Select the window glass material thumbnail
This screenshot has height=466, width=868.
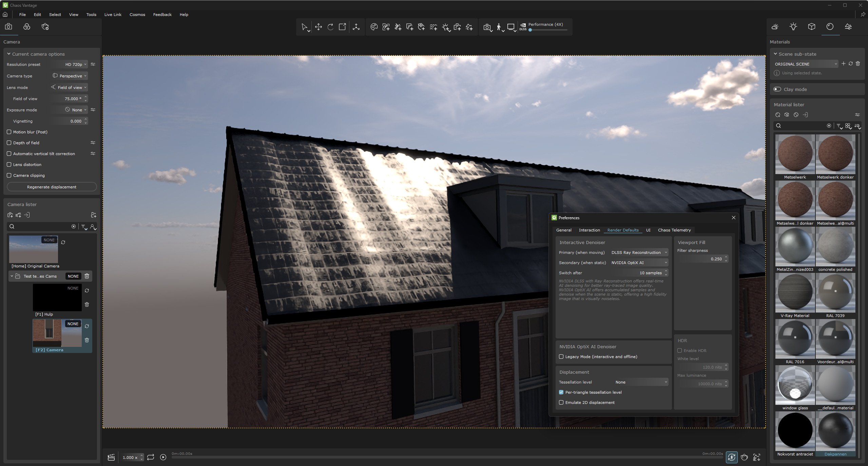pyautogui.click(x=795, y=386)
